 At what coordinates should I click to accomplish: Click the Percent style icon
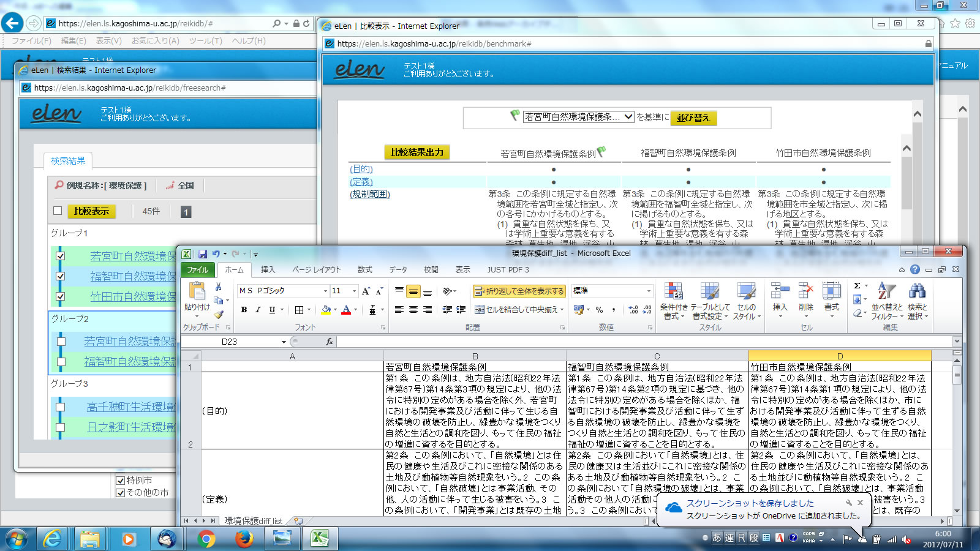599,310
